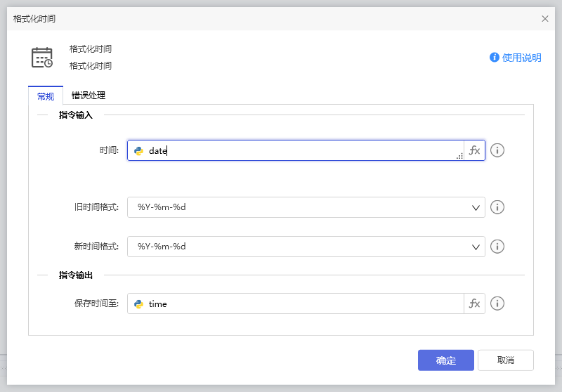Image resolution: width=562 pixels, height=392 pixels.
Task: Click the info icon beside 时间 field
Action: point(497,150)
